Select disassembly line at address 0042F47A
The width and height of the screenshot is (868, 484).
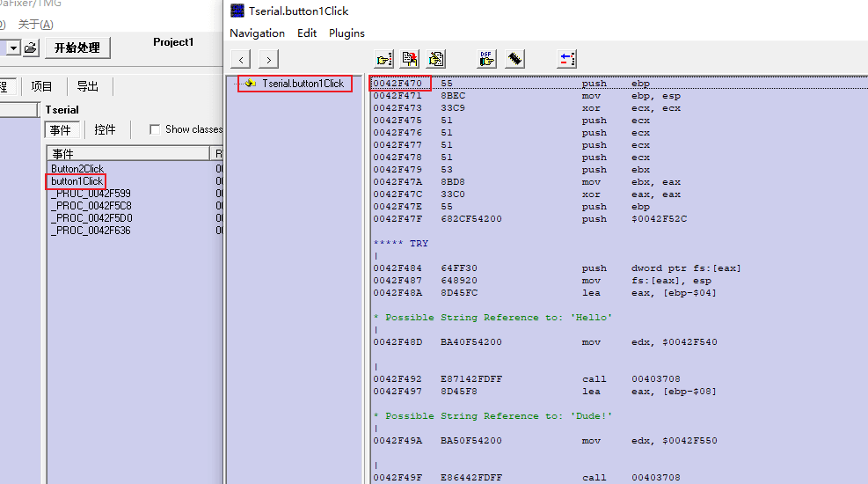pyautogui.click(x=619, y=181)
